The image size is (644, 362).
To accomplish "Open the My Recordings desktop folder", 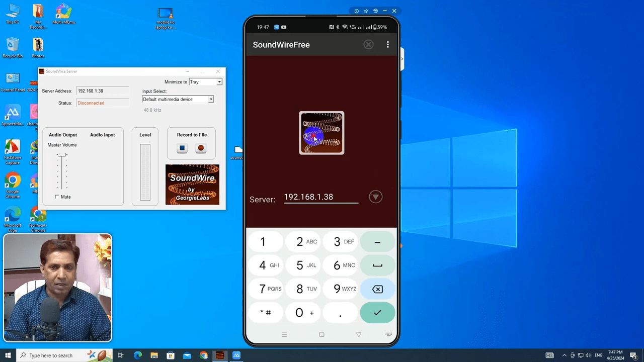I will [x=38, y=17].
